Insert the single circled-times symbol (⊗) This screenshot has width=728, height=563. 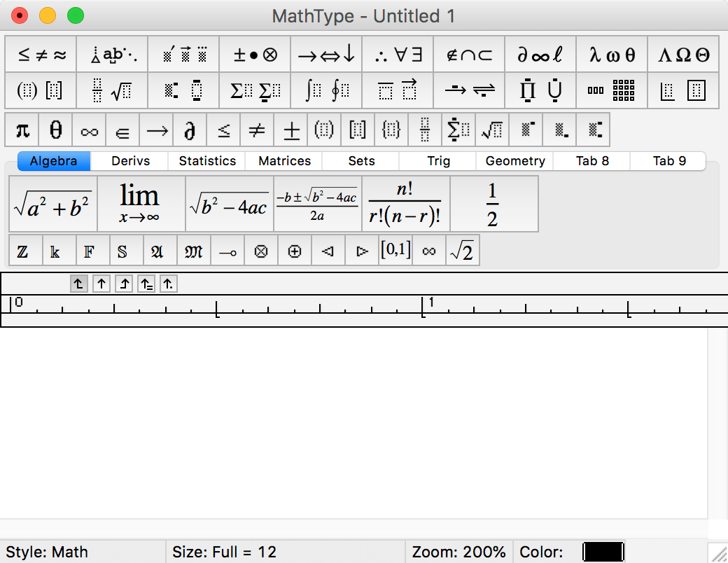[261, 251]
